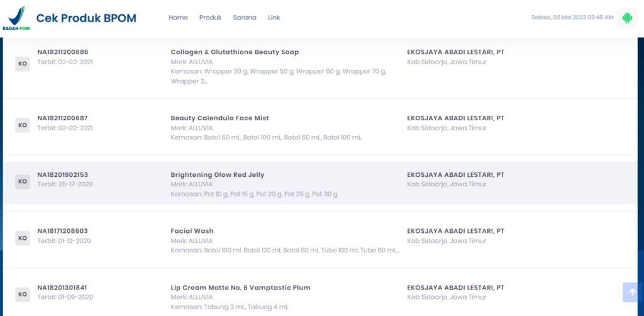
Task: Open the Produk menu
Action: click(x=210, y=18)
